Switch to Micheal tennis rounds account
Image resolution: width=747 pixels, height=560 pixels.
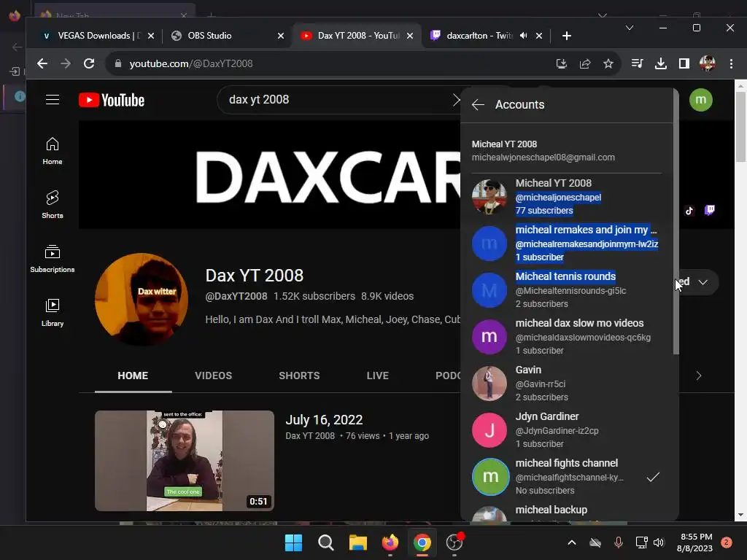click(x=567, y=290)
